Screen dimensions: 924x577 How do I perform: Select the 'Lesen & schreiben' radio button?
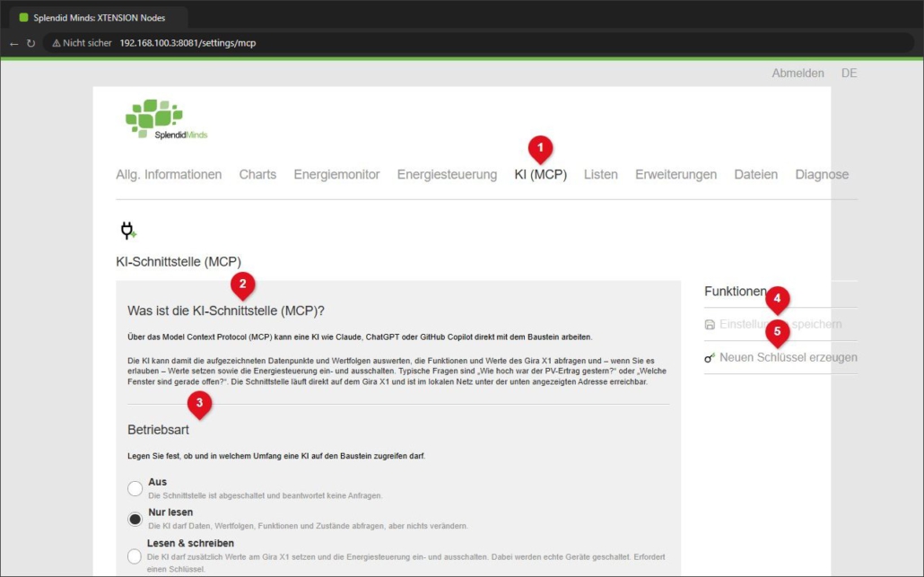point(135,555)
